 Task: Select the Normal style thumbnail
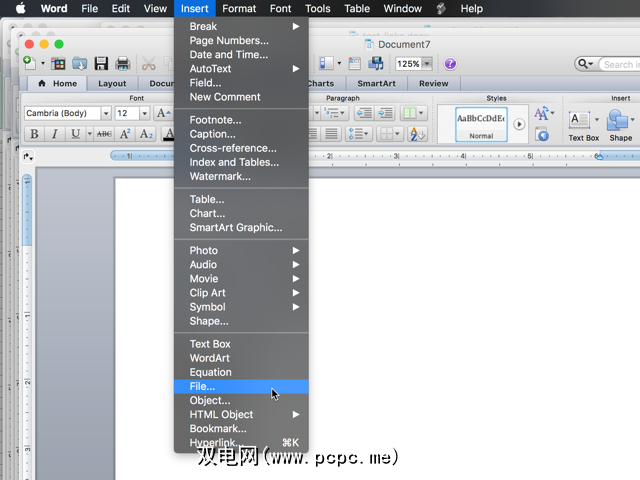click(x=481, y=124)
